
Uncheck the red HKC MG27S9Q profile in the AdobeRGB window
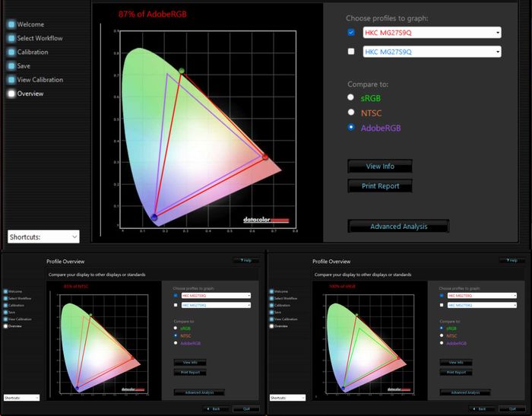click(351, 32)
